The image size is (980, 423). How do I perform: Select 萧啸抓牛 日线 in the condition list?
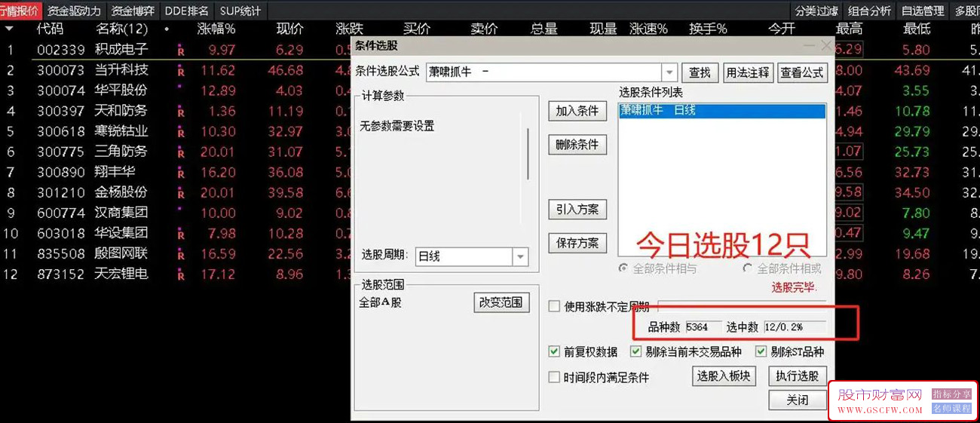pyautogui.click(x=722, y=111)
